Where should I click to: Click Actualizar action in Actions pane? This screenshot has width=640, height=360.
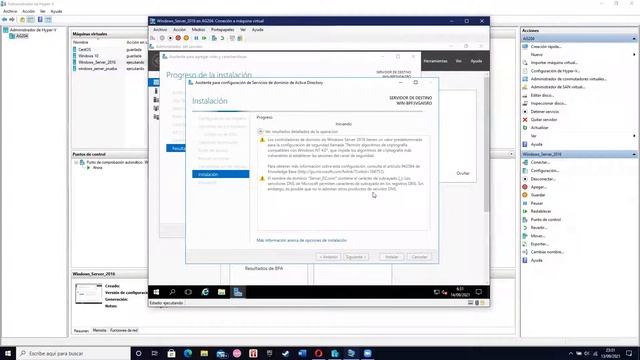[539, 128]
